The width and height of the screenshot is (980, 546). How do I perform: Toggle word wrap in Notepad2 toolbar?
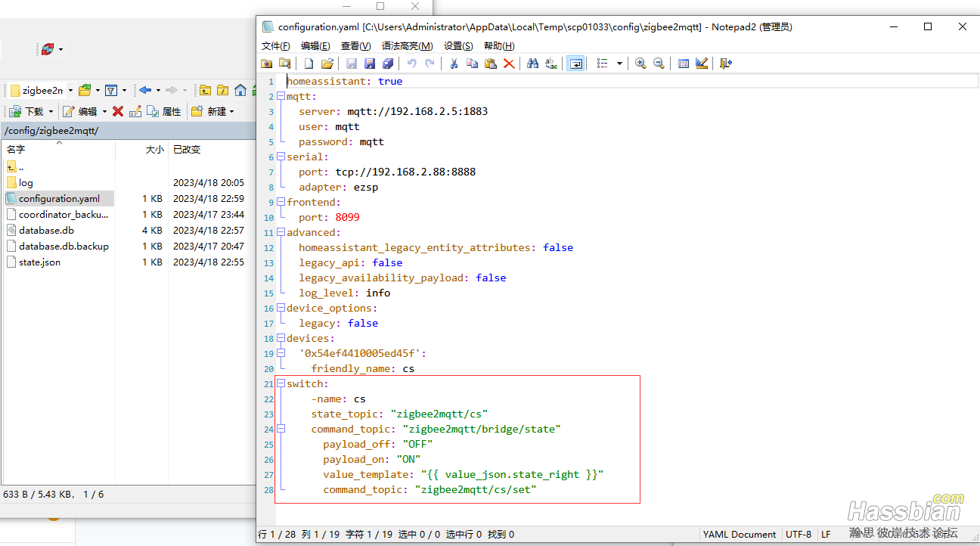576,64
